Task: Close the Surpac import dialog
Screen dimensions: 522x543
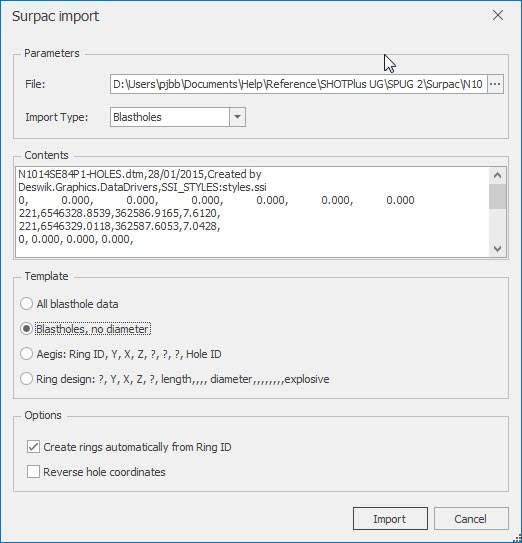Action: [x=498, y=15]
